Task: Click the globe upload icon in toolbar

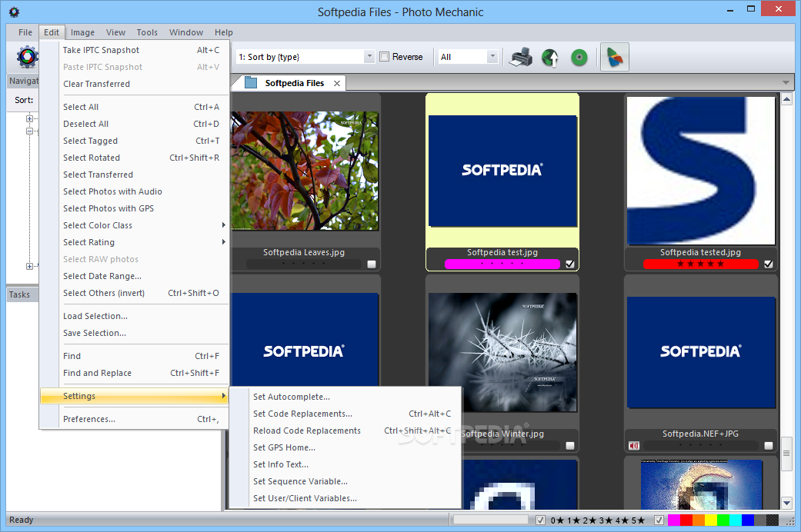Action: pos(550,57)
